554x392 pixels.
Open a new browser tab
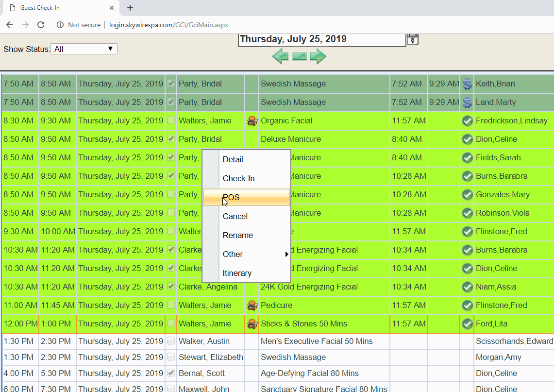click(130, 8)
